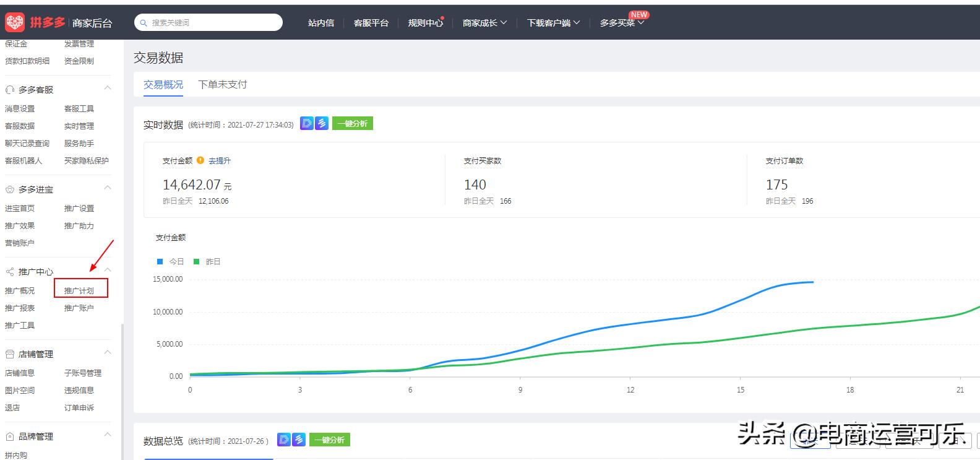Open 订单申诉 in the sidebar
980x460 pixels.
[79, 407]
